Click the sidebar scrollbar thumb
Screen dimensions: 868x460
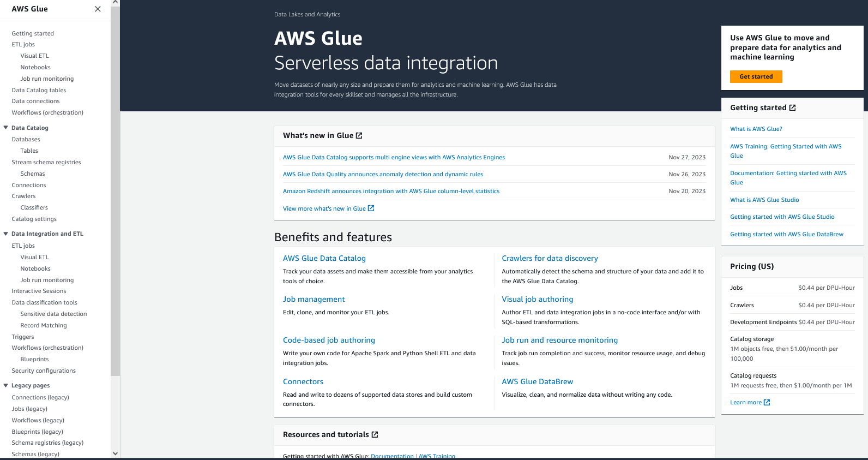point(115,191)
